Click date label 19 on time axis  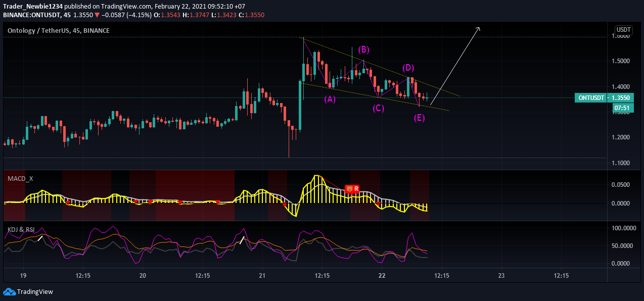coord(23,276)
